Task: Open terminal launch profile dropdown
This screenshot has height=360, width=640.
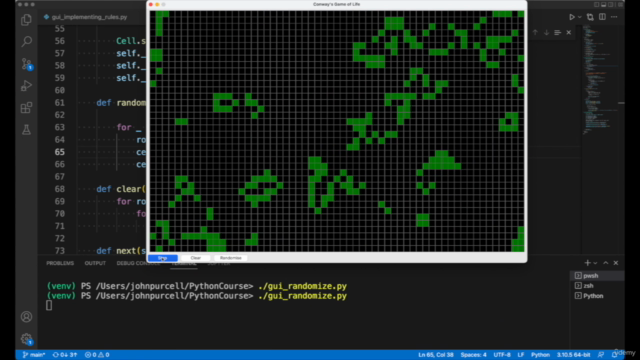Action: (x=595, y=263)
